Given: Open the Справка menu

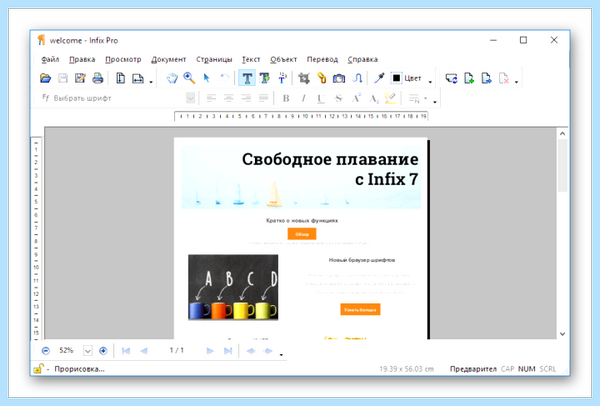Looking at the screenshot, I should 363,59.
